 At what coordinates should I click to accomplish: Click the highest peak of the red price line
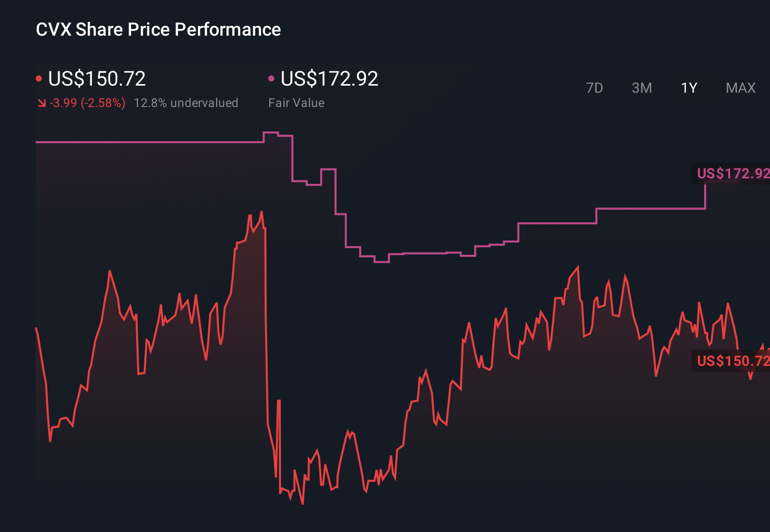click(x=262, y=212)
